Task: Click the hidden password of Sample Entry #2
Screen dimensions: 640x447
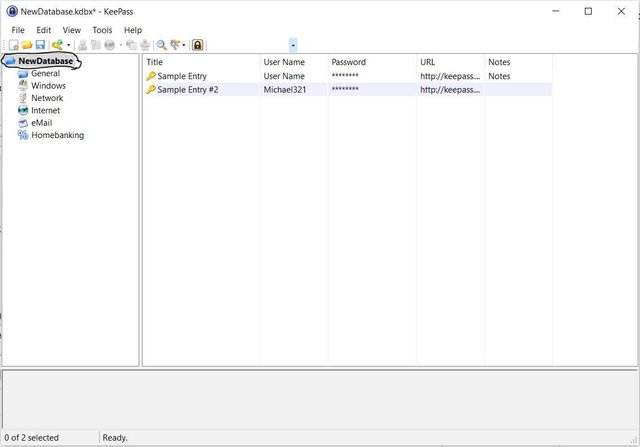Action: [x=345, y=89]
